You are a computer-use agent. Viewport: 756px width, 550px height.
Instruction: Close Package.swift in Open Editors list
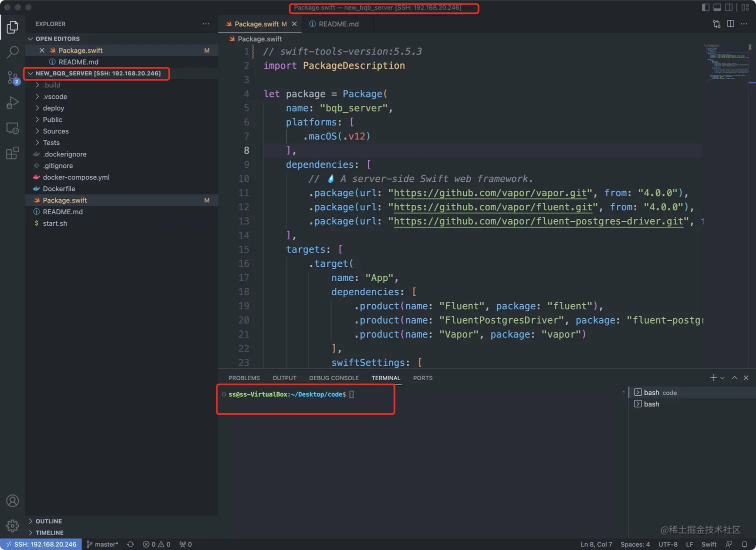coord(42,50)
